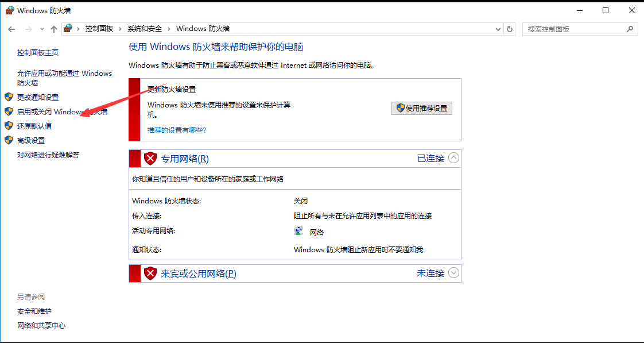
Task: Select 系统和安全 in the breadcrumb path
Action: pos(145,29)
